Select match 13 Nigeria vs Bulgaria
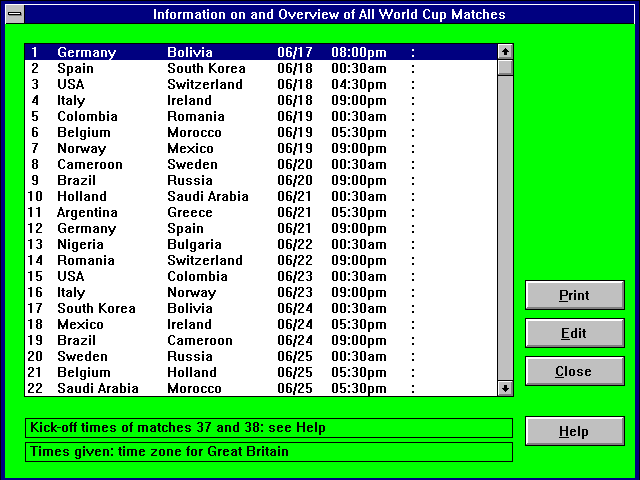The image size is (640, 480). click(261, 244)
